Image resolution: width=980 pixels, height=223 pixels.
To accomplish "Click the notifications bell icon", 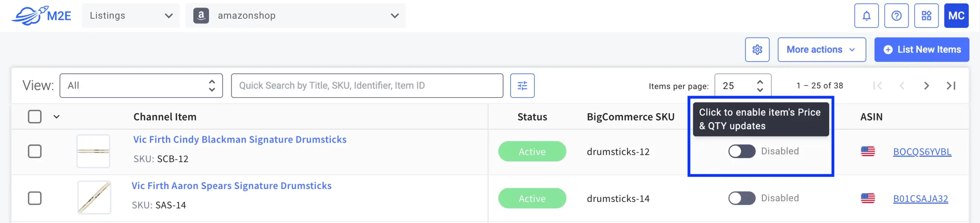I will [x=866, y=16].
